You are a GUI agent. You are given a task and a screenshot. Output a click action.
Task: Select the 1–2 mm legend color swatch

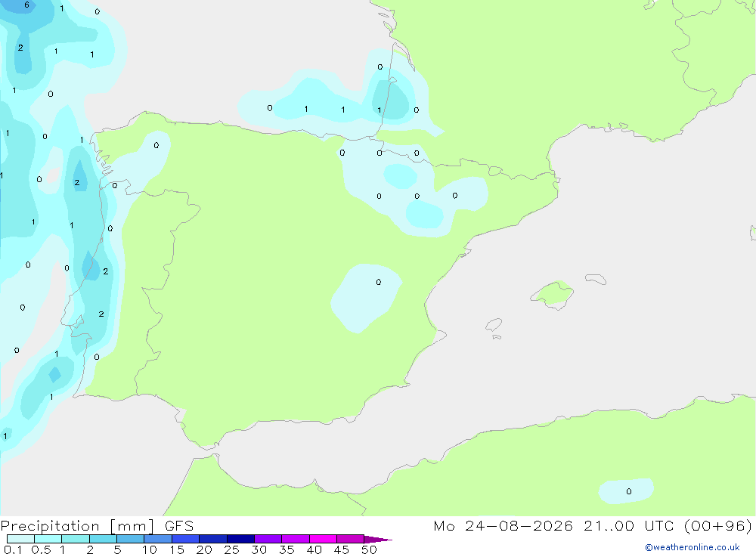[76, 539]
